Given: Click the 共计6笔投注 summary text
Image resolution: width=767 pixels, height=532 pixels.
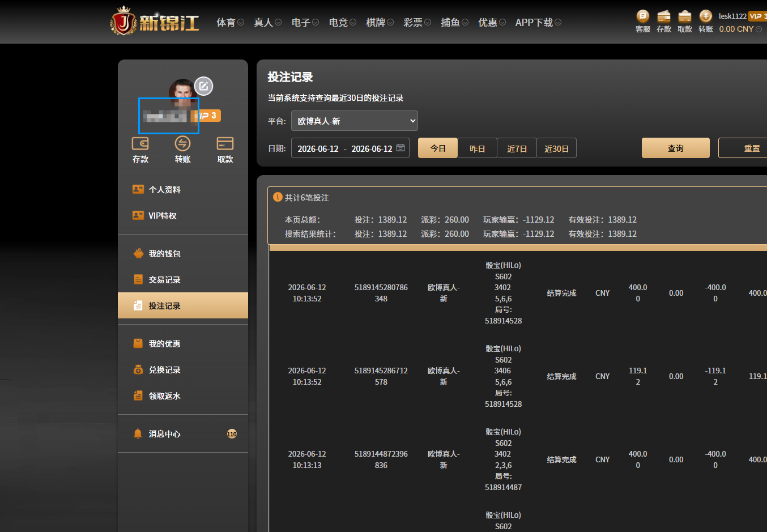Looking at the screenshot, I should tap(306, 198).
